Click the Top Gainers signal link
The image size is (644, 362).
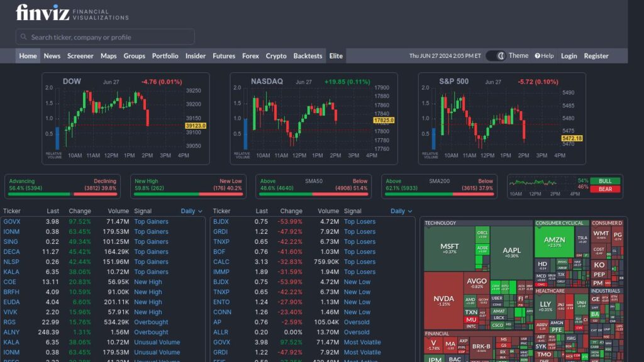pos(152,221)
